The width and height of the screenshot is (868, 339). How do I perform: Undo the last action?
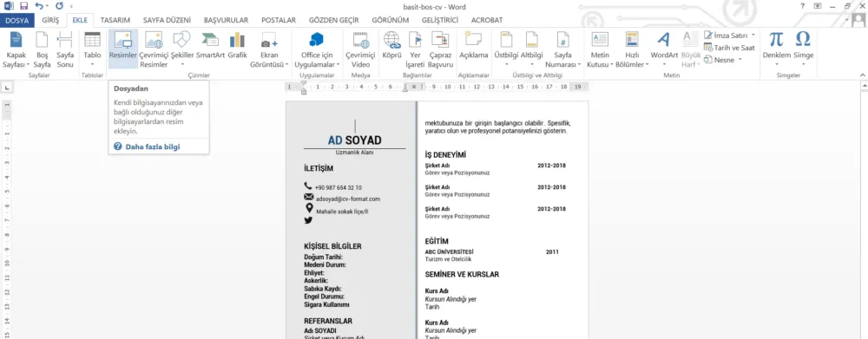pyautogui.click(x=39, y=6)
